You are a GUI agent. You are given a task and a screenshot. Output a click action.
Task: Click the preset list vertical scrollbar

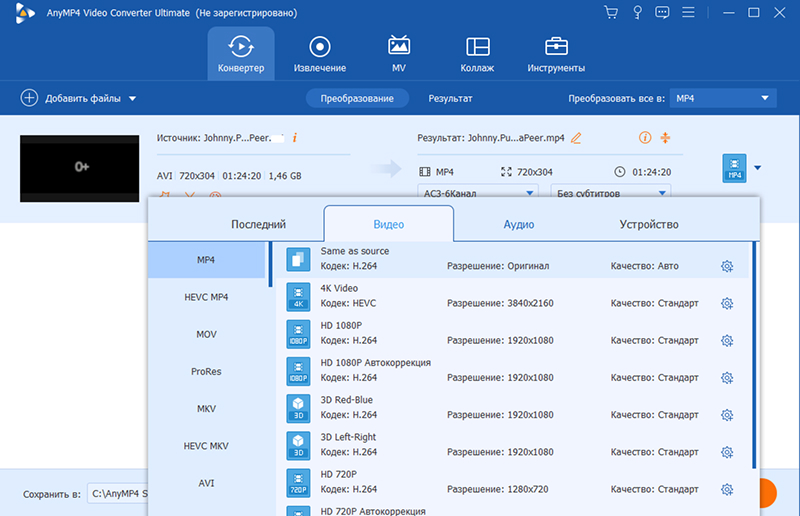pos(754,355)
